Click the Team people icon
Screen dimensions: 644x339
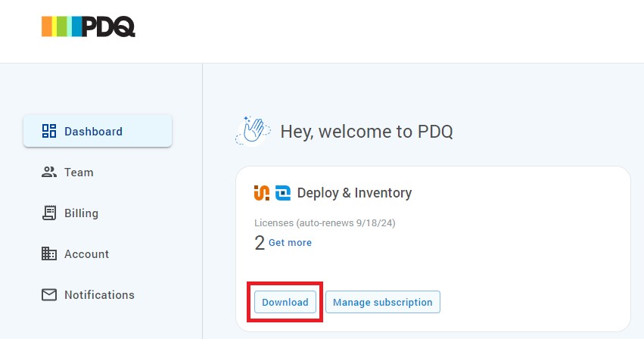click(x=49, y=173)
